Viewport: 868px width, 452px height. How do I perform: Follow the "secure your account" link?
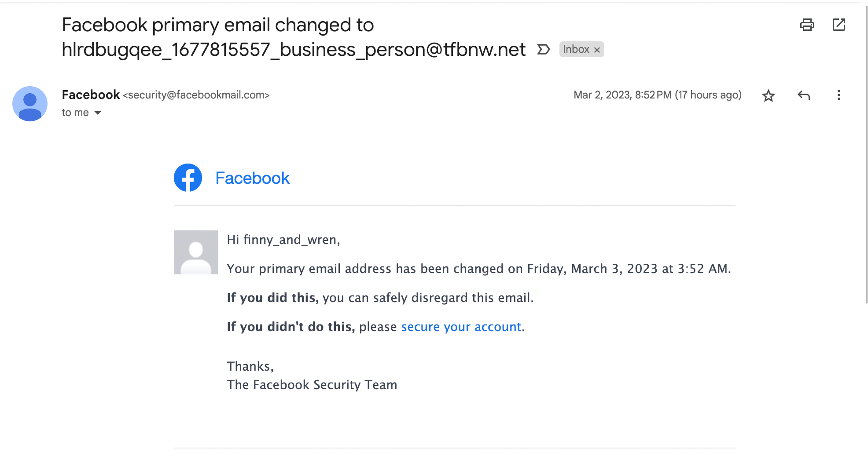point(461,327)
